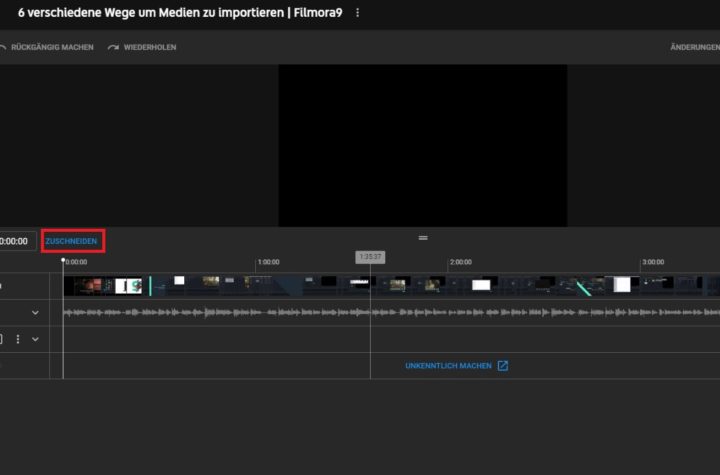
Task: Undo with Rückgängig machen
Action: [x=47, y=47]
